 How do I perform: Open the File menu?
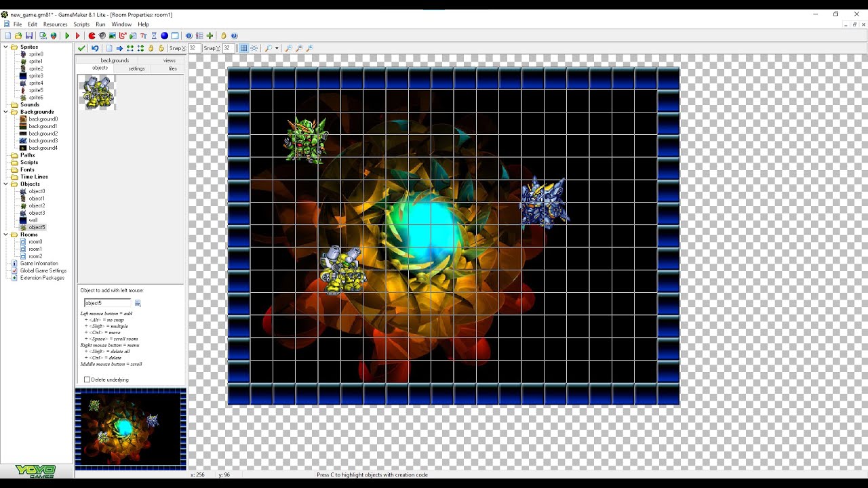click(18, 24)
